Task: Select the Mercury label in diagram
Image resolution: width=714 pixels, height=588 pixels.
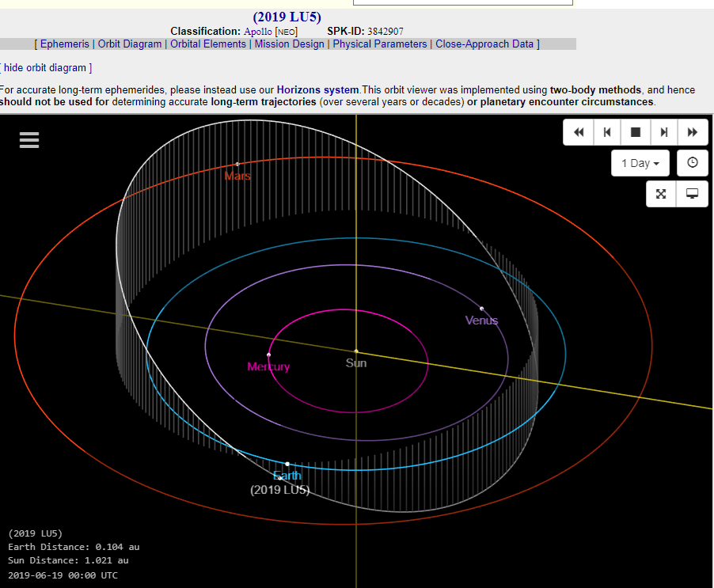Action: [268, 367]
